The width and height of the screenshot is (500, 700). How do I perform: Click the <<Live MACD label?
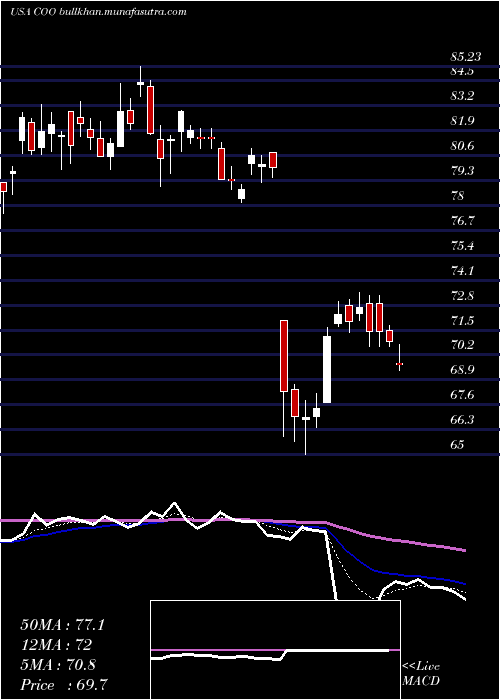pos(421,674)
